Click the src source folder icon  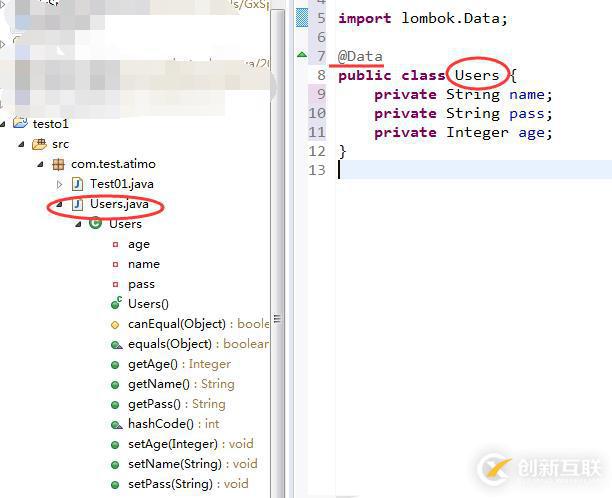[x=39, y=144]
